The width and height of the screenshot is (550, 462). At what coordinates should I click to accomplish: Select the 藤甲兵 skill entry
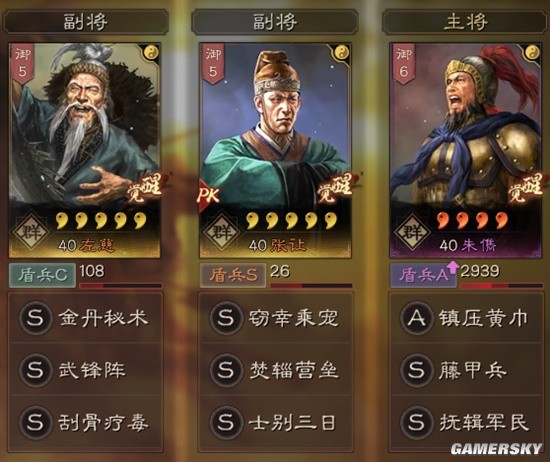pyautogui.click(x=466, y=370)
